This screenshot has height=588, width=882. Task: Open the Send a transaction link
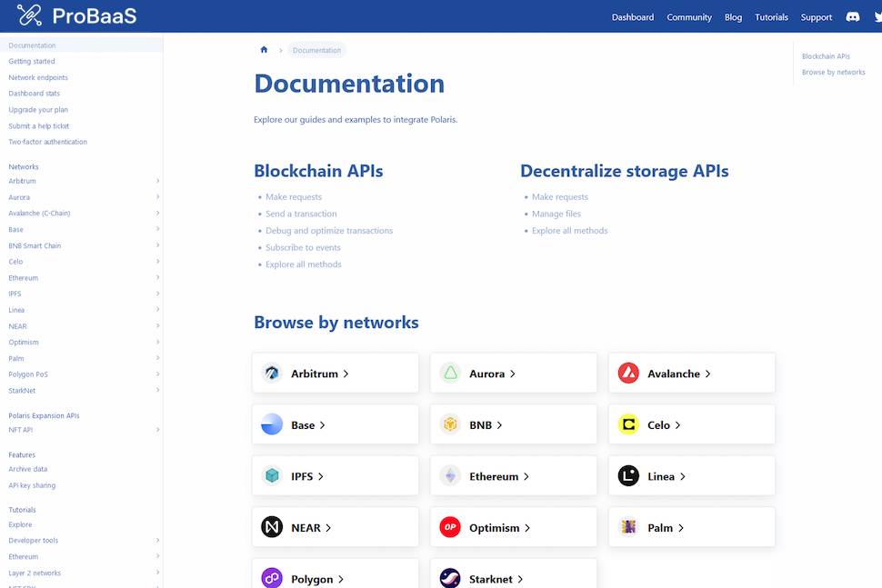(x=301, y=214)
